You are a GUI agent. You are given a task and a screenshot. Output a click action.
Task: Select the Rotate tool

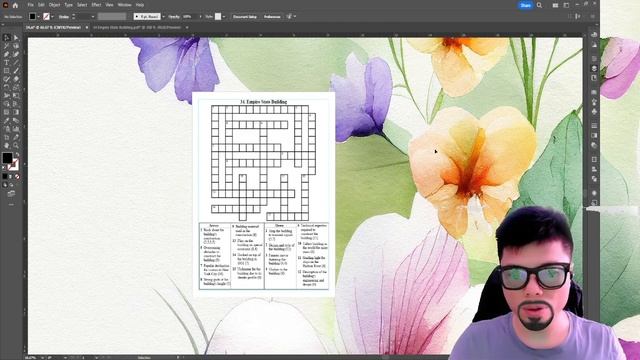[x=7, y=87]
